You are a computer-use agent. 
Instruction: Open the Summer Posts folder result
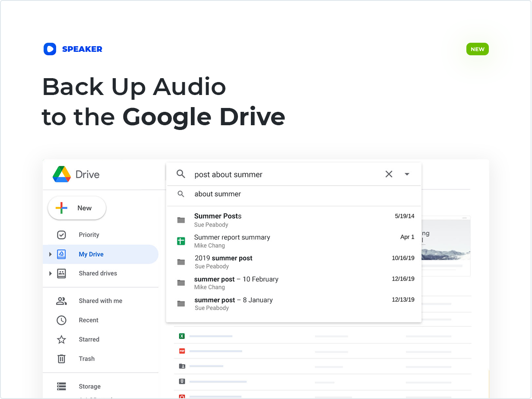(x=294, y=220)
